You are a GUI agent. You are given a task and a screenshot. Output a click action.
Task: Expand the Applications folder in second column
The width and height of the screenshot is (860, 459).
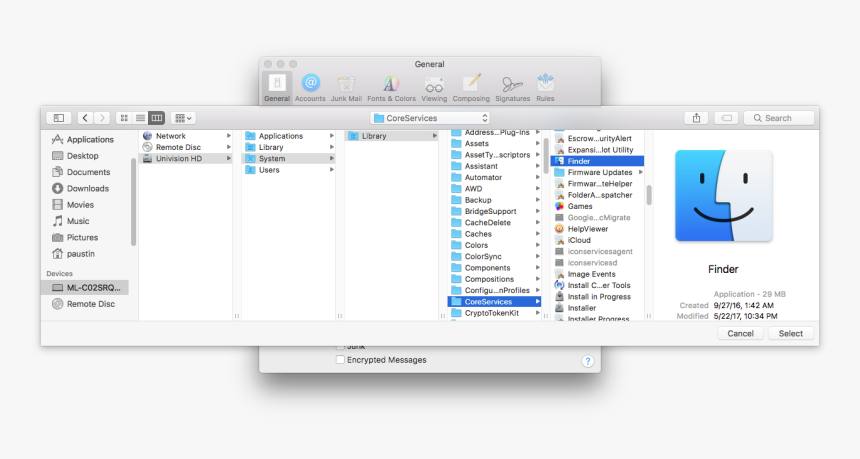[332, 136]
